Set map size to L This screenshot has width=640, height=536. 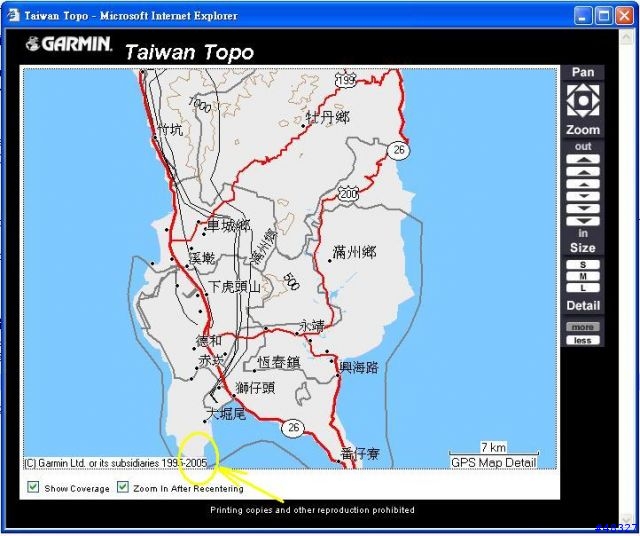583,288
